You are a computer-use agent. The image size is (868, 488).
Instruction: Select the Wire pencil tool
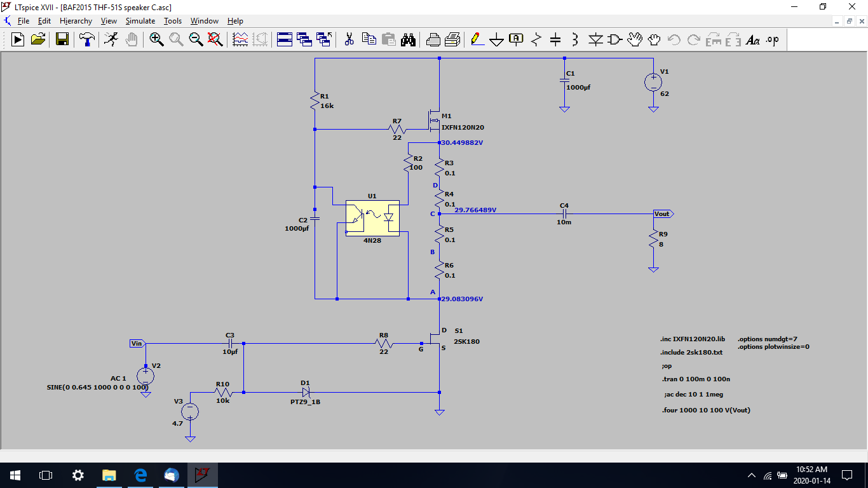click(477, 39)
